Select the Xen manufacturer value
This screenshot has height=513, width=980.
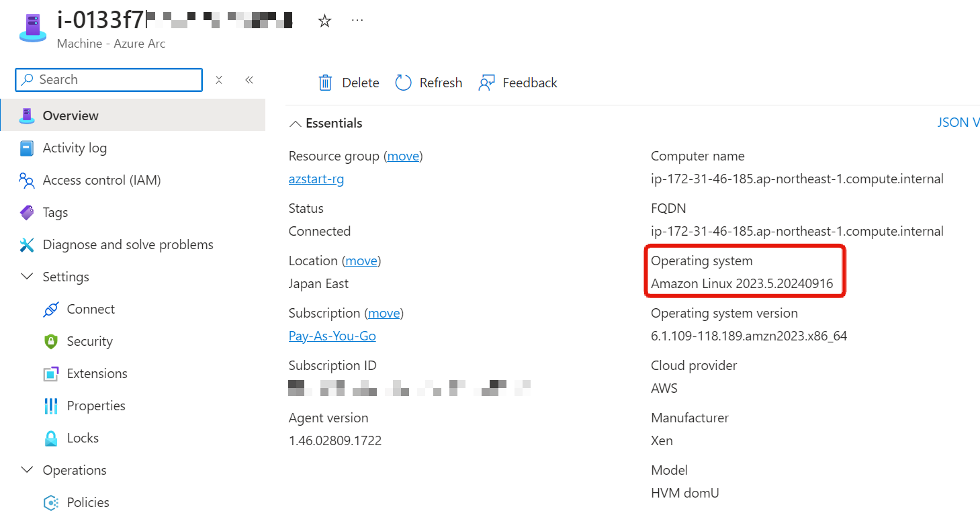pyautogui.click(x=662, y=440)
